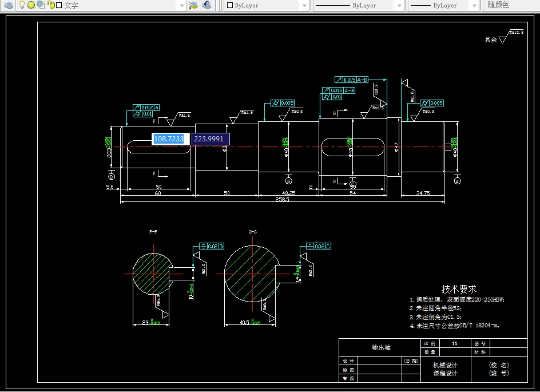Expand the linetype dropdown arrow
540x392 pixels.
[x=399, y=6]
